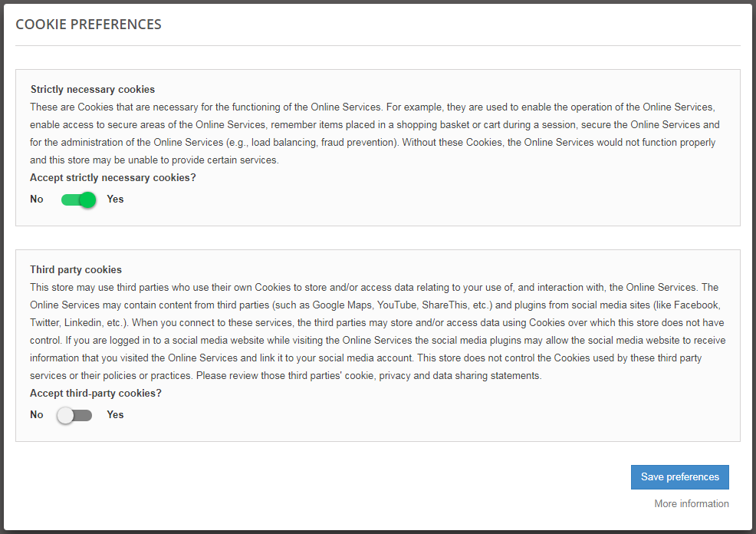Click Save preferences button
This screenshot has width=756, height=534.
point(679,477)
